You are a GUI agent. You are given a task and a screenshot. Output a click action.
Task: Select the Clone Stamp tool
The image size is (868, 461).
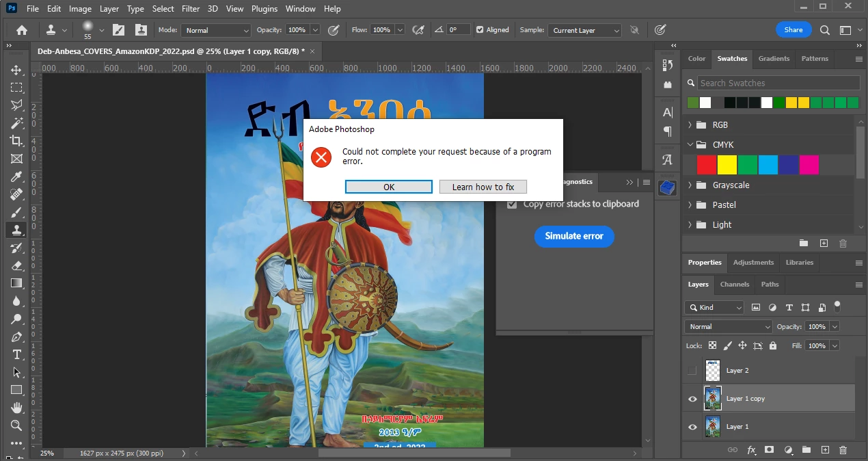[x=16, y=230]
